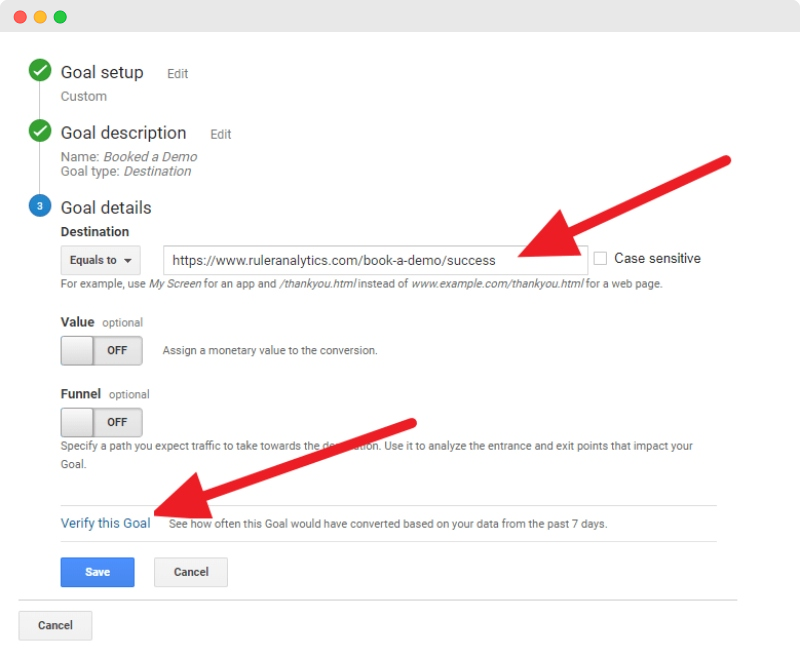Click the 'Custom' text under Goal setup
The width and height of the screenshot is (800, 657).
pos(84,96)
